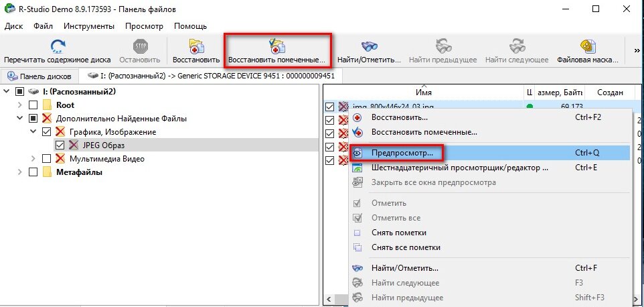This screenshot has height=307, width=644.
Task: Click Восстановить... icon in context menu
Action: 357,117
